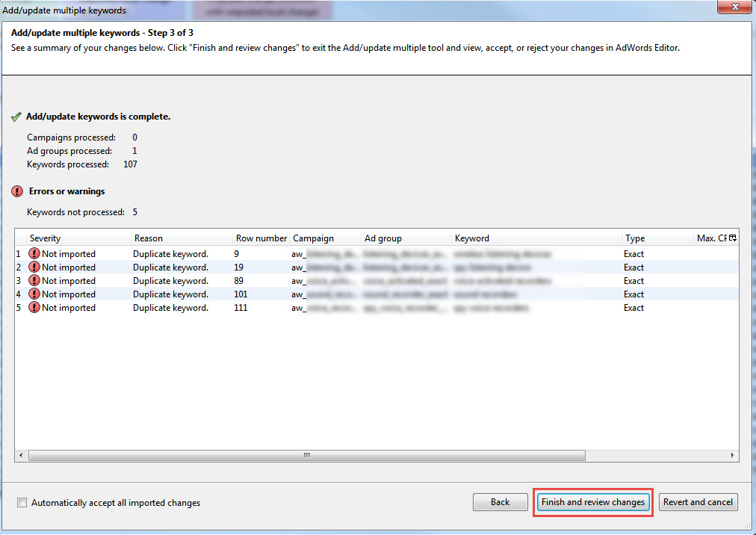Screen dimensions: 756x535
Task: Click the red Errors or warnings icon
Action: click(17, 191)
